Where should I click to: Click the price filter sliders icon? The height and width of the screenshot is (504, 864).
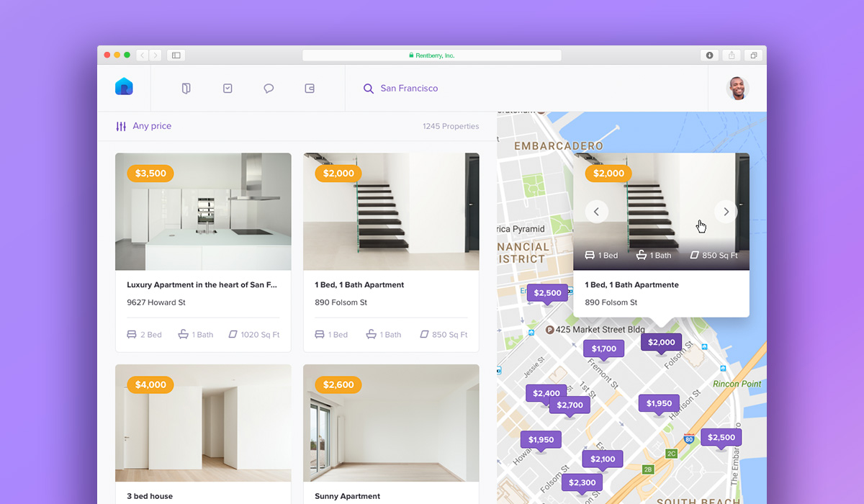coord(121,127)
